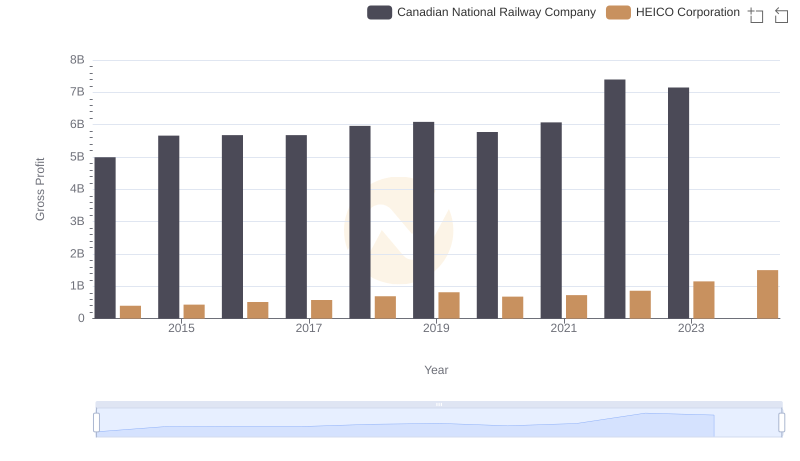Image resolution: width=800 pixels, height=461 pixels.
Task: Click the zoom slider preview area chart
Action: coord(439,423)
